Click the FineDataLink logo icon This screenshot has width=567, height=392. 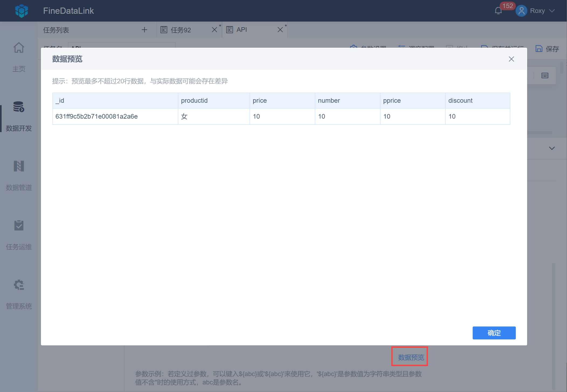[22, 11]
